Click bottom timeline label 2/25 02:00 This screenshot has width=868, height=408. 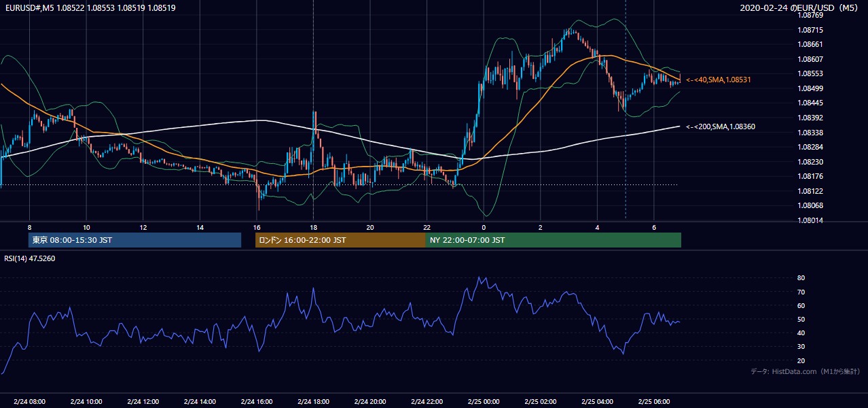[540, 402]
